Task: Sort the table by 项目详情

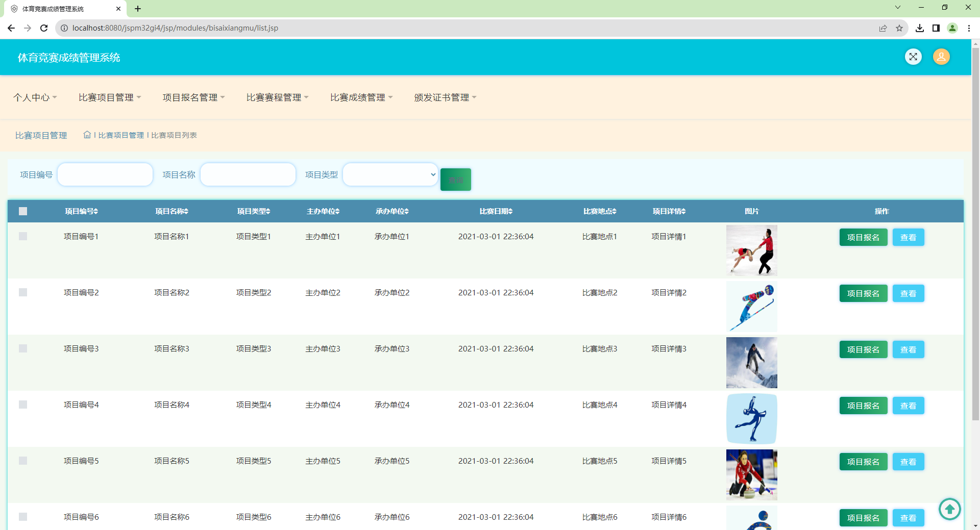Action: [669, 211]
